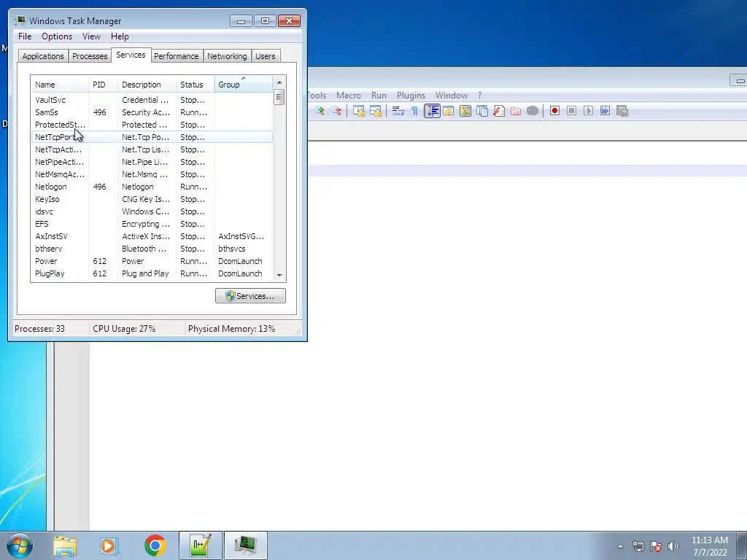
Task: Click services list scroll down arrow
Action: (x=279, y=276)
